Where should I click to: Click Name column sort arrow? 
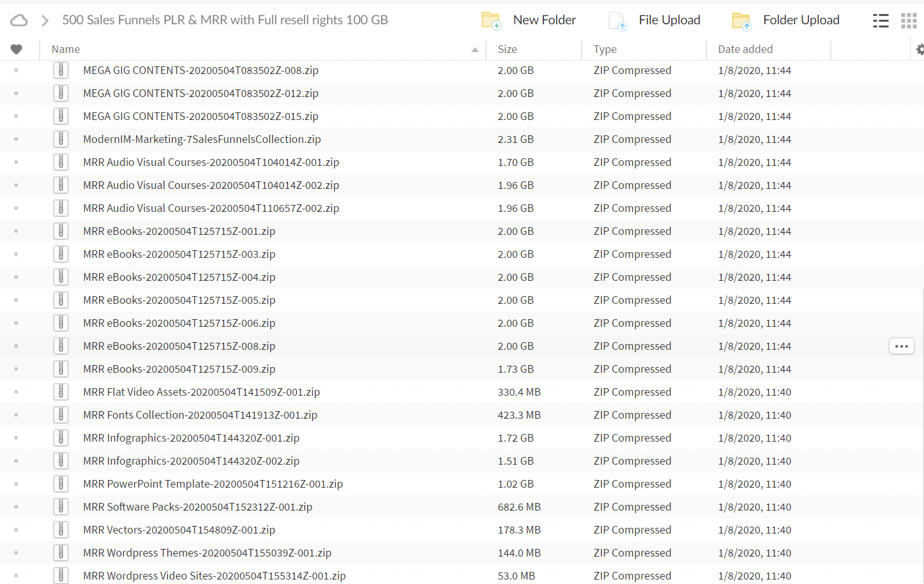coord(474,50)
